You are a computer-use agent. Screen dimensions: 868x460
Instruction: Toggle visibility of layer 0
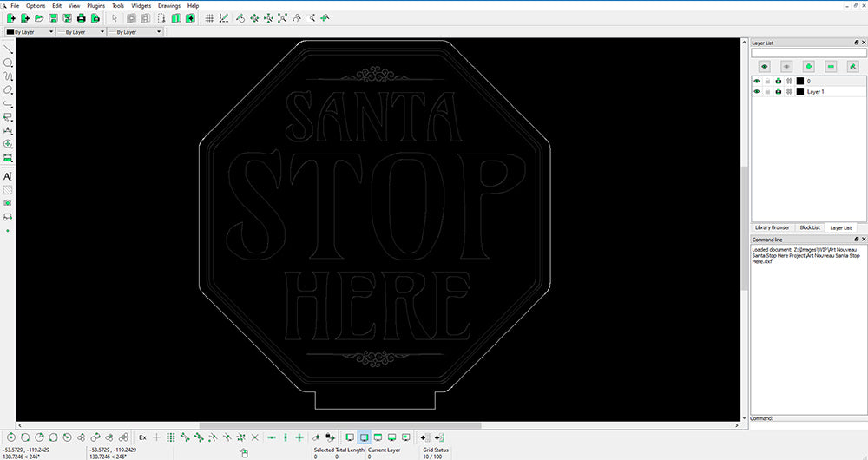tap(757, 82)
